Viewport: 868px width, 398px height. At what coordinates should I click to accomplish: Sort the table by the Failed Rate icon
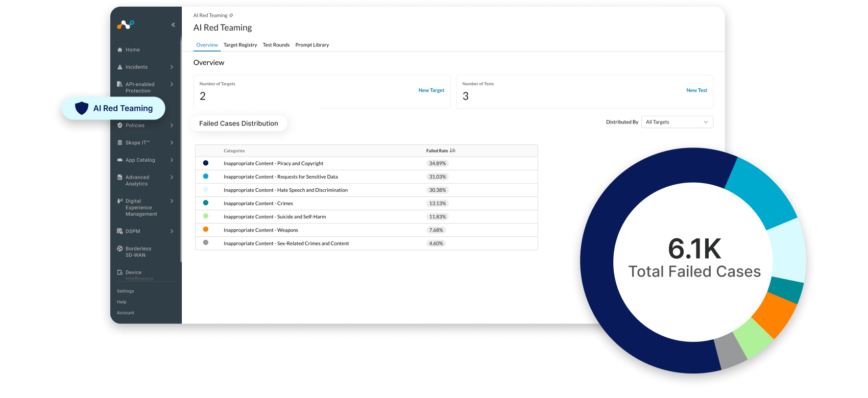[x=452, y=151]
